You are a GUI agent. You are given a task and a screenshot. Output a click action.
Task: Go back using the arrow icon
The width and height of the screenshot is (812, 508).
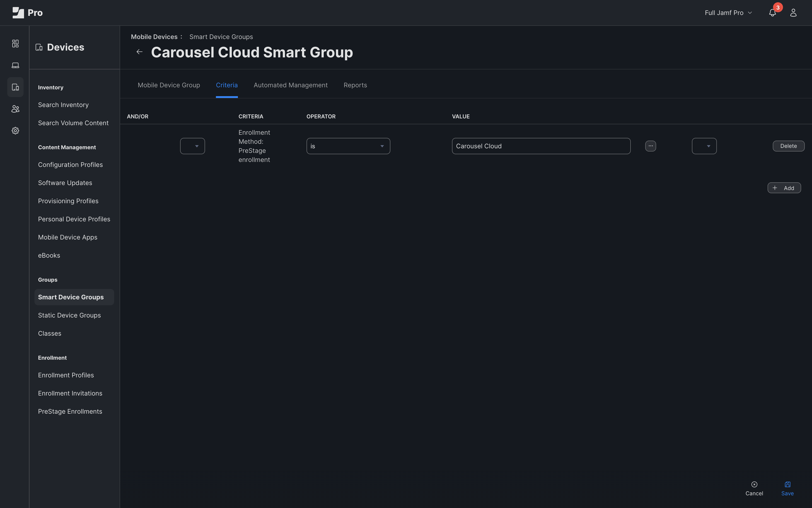click(140, 52)
